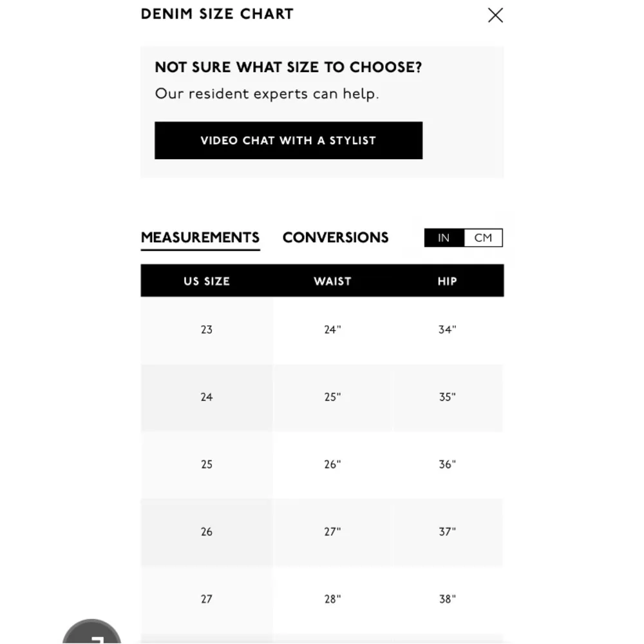Select the IN unit toggle
This screenshot has height=644, width=644.
coord(444,238)
